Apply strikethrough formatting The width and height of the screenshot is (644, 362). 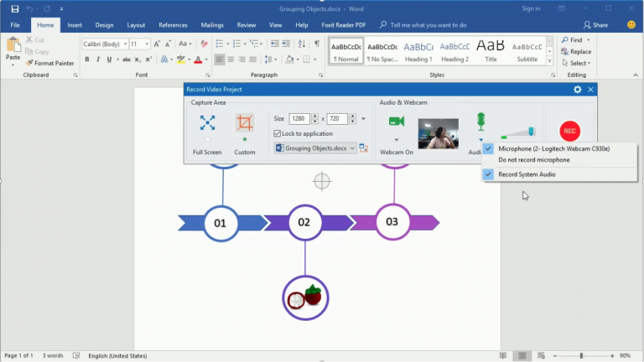pos(127,59)
